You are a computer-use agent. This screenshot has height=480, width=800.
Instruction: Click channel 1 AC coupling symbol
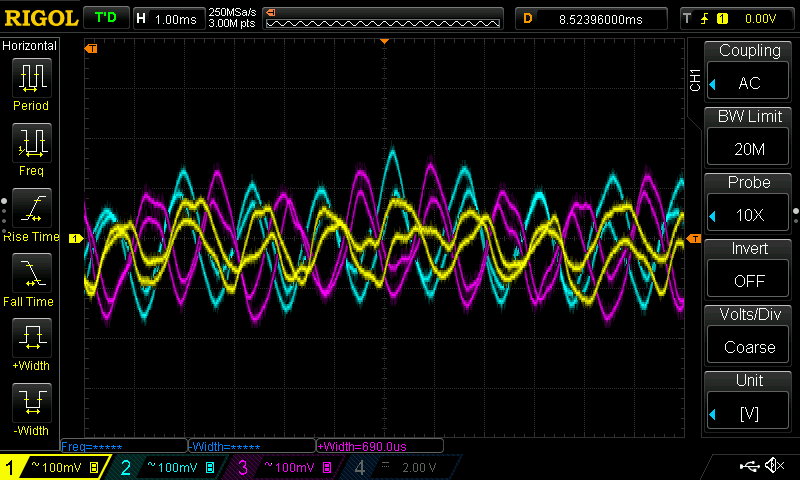(35, 465)
